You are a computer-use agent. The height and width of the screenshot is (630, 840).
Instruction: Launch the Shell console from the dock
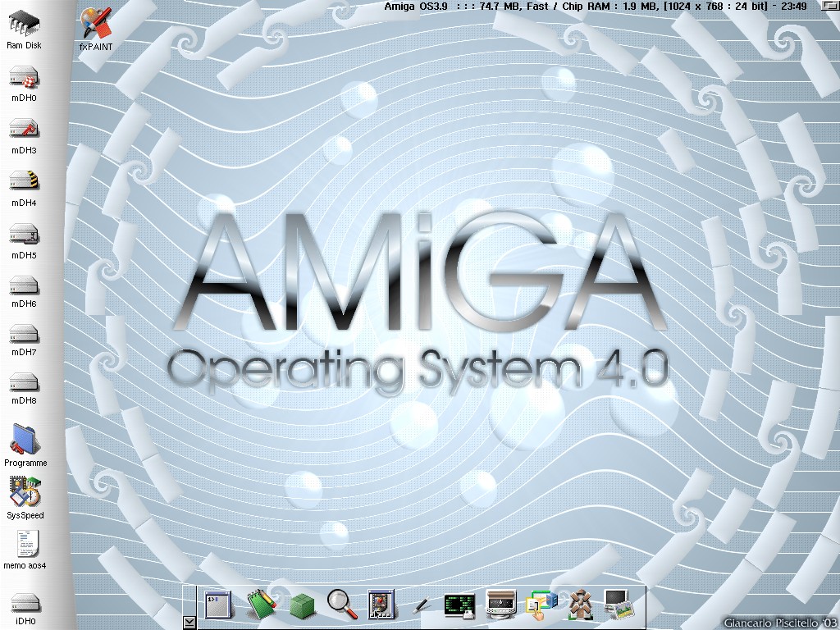pos(218,605)
